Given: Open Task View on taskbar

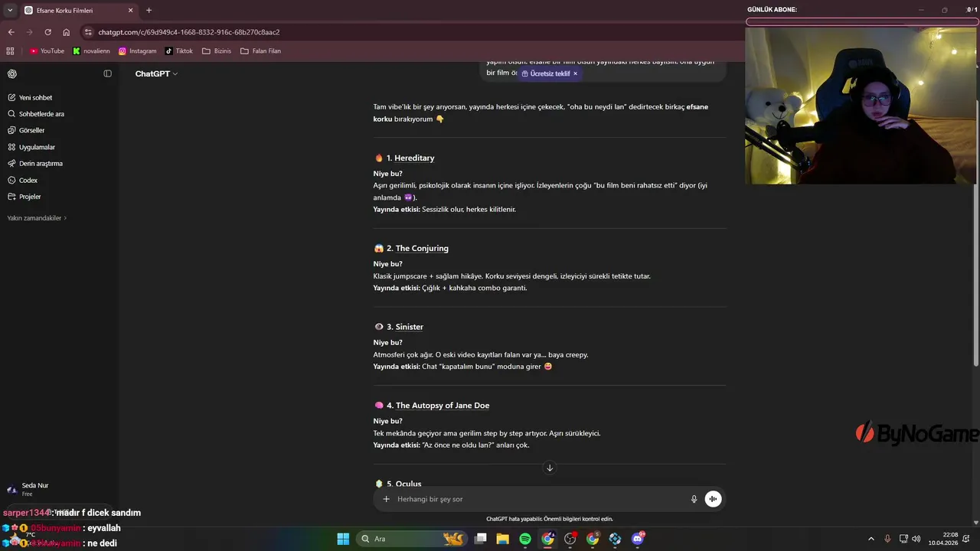Looking at the screenshot, I should coord(481,539).
